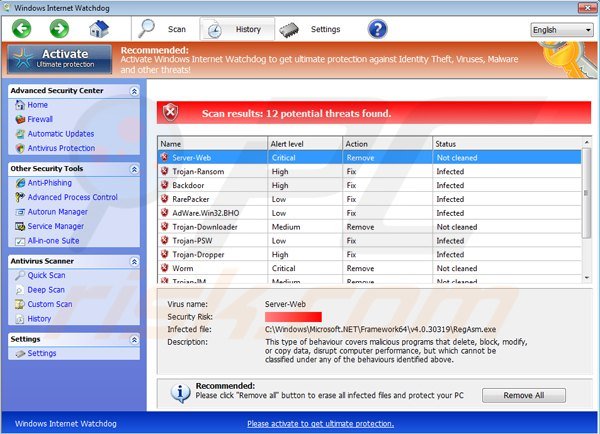Select the Trojan-PSW row
Viewport: 600px width, 434px height.
click(x=369, y=240)
